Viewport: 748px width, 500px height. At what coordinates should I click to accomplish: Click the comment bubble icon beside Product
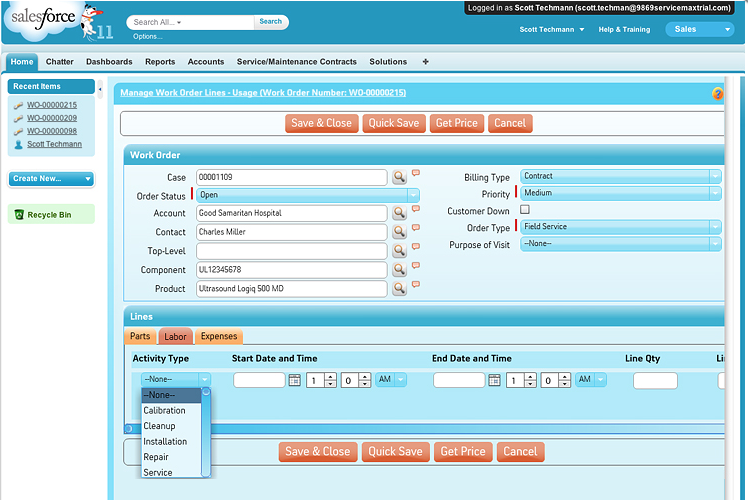(x=416, y=284)
